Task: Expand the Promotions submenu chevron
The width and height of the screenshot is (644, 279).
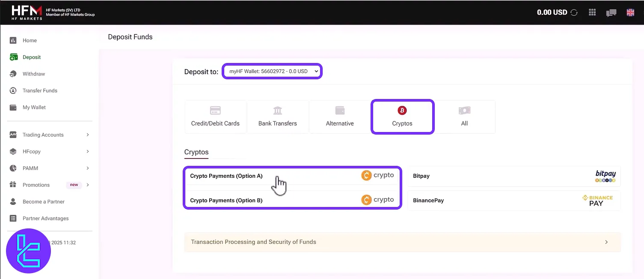Action: click(88, 185)
